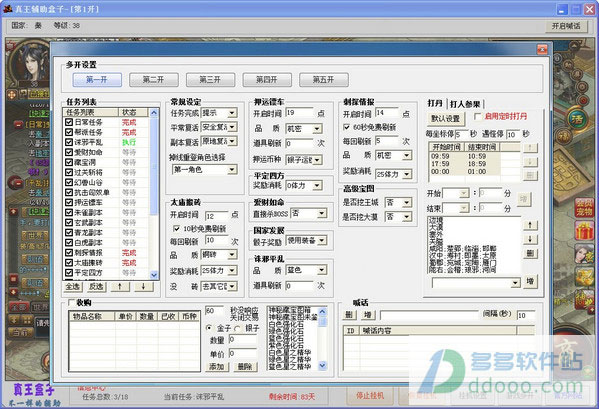Move the selected task down in 任务列表
The image size is (599, 409).
click(144, 286)
